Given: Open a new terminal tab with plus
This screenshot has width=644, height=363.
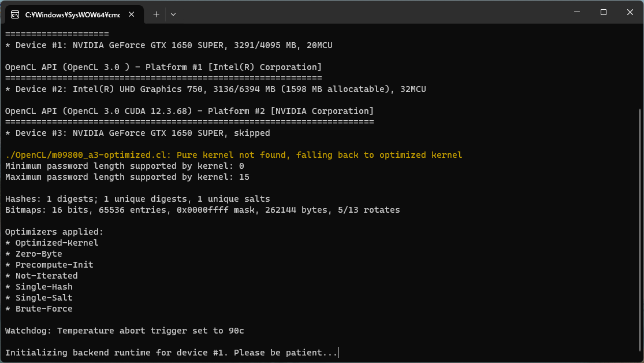Looking at the screenshot, I should click(156, 14).
